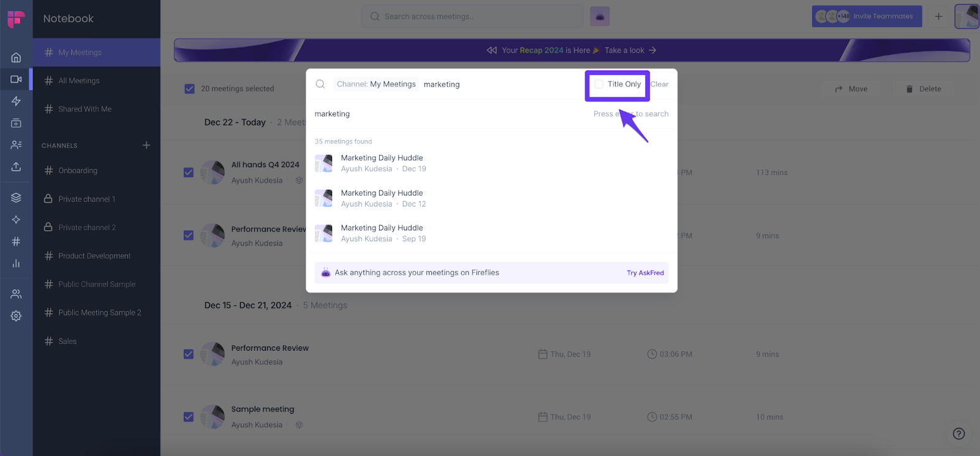Deselect the Sample meeting row checkbox
980x456 pixels.
pyautogui.click(x=189, y=417)
